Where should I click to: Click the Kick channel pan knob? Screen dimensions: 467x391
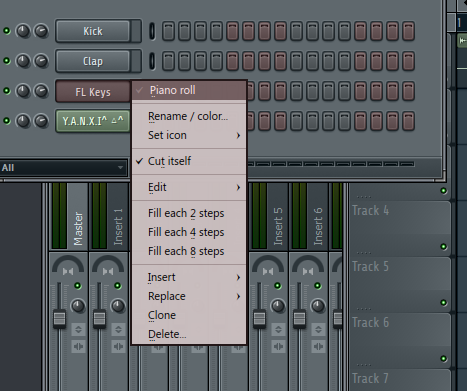[23, 31]
